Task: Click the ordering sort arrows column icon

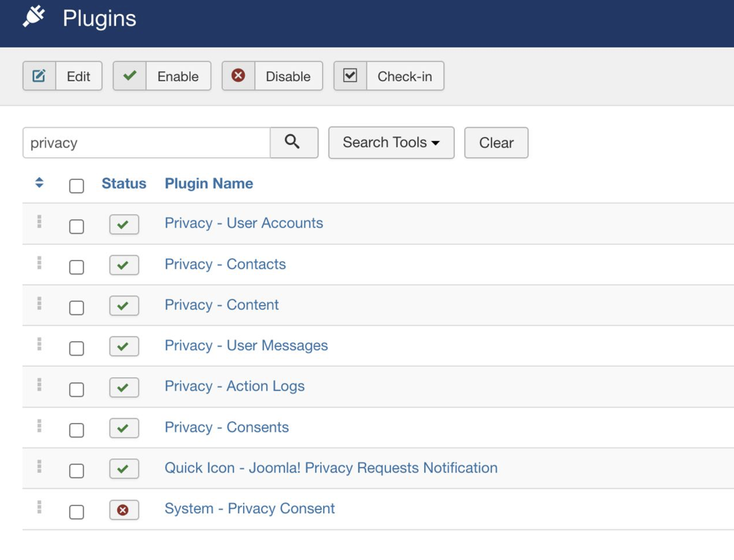Action: 39,183
